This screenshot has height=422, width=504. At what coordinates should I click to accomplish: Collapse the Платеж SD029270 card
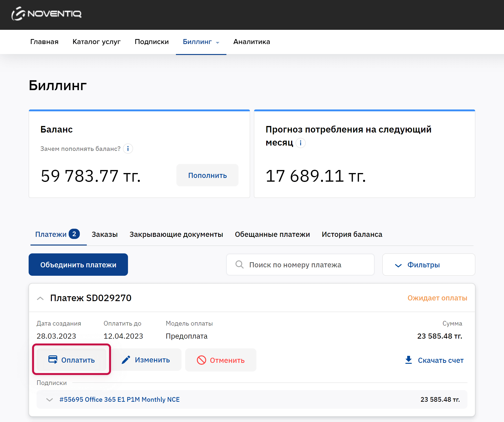40,298
